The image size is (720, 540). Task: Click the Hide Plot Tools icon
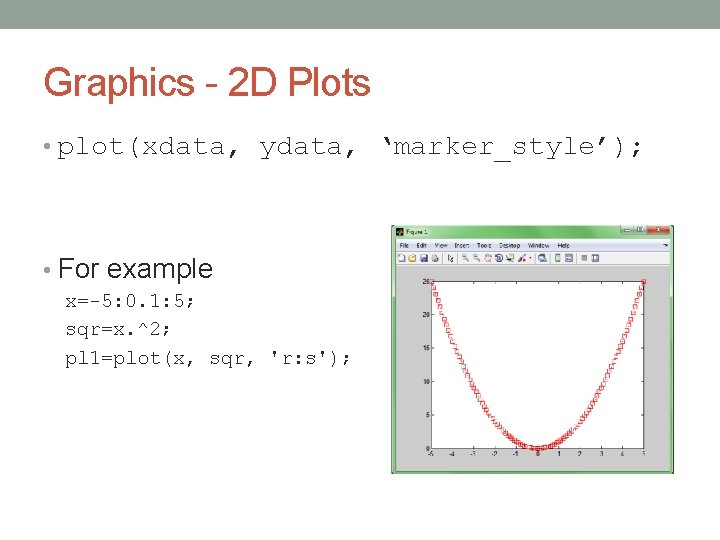coord(584,258)
